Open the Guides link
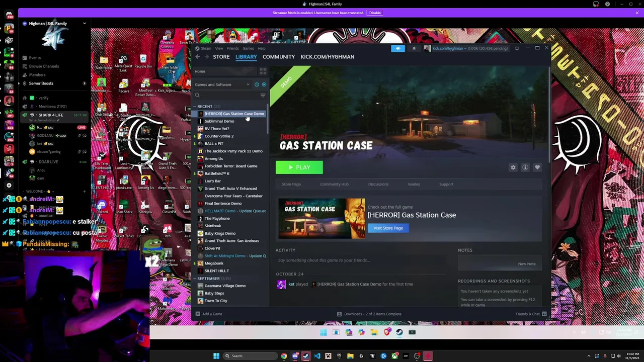This screenshot has height=362, width=644. 414,184
